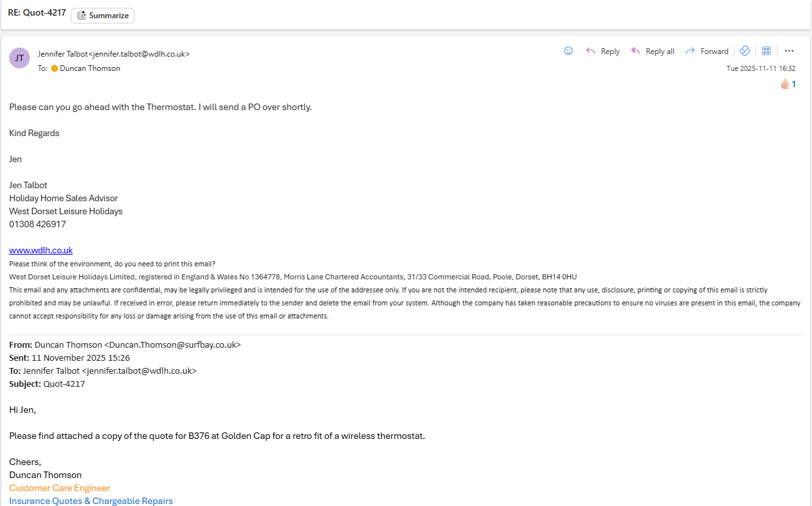812x506 pixels.
Task: Open the www.wdlh.co.uk link
Action: pyautogui.click(x=41, y=250)
